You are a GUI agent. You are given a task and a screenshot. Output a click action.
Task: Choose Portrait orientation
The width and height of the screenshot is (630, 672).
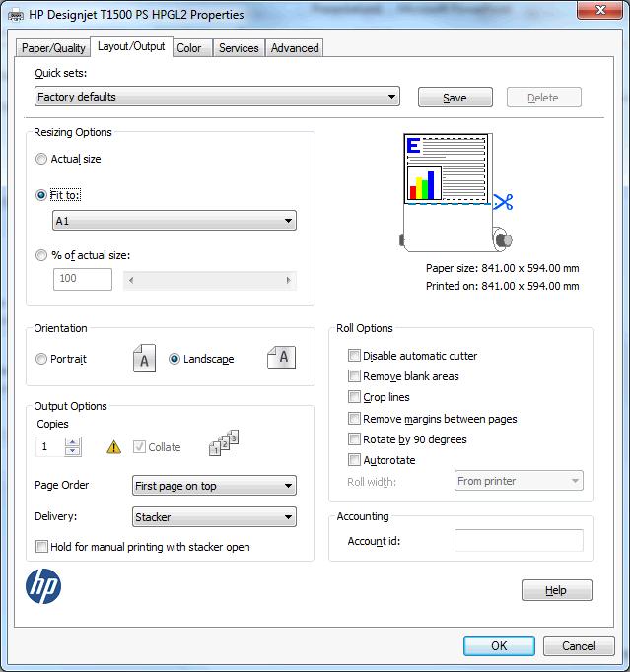[41, 359]
